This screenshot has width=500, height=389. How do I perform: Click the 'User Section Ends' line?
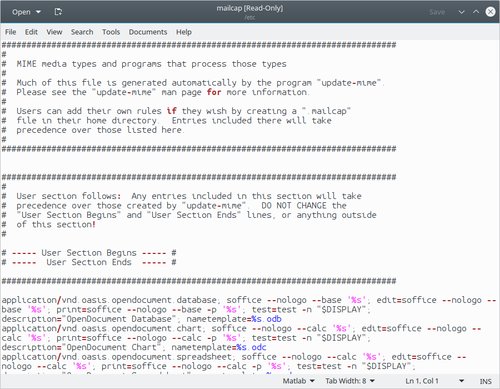pos(89,262)
